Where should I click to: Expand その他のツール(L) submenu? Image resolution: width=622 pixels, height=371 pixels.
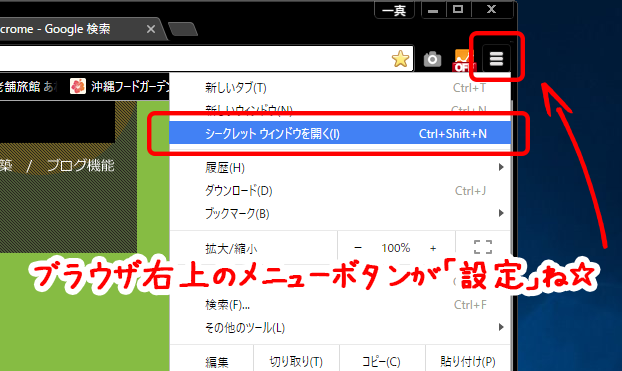point(340,328)
